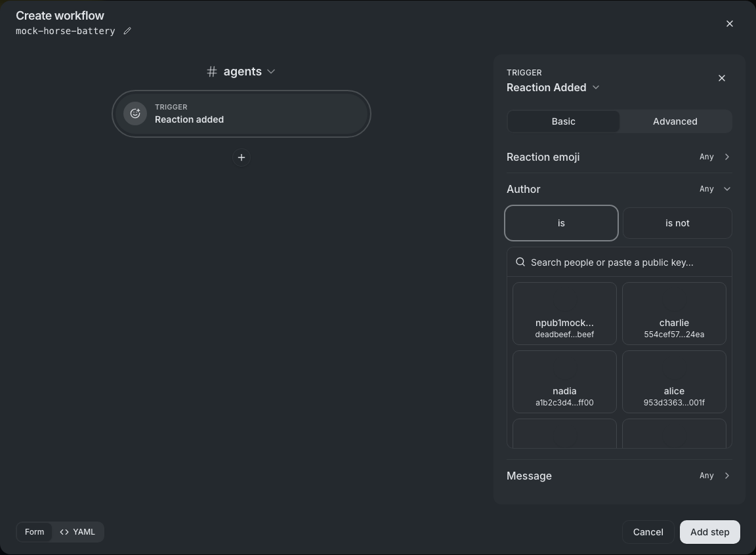Collapse the Author filter section
This screenshot has height=555, width=756.
tap(619, 189)
